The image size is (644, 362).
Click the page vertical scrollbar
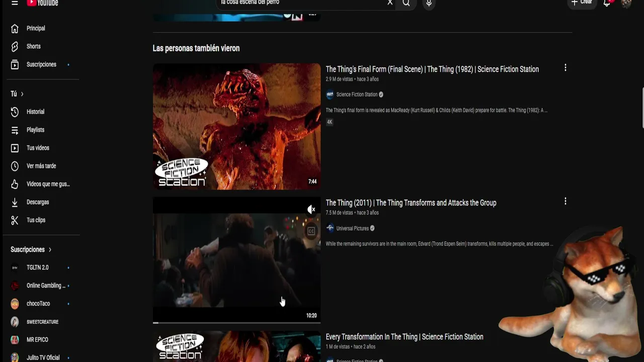pos(642,108)
